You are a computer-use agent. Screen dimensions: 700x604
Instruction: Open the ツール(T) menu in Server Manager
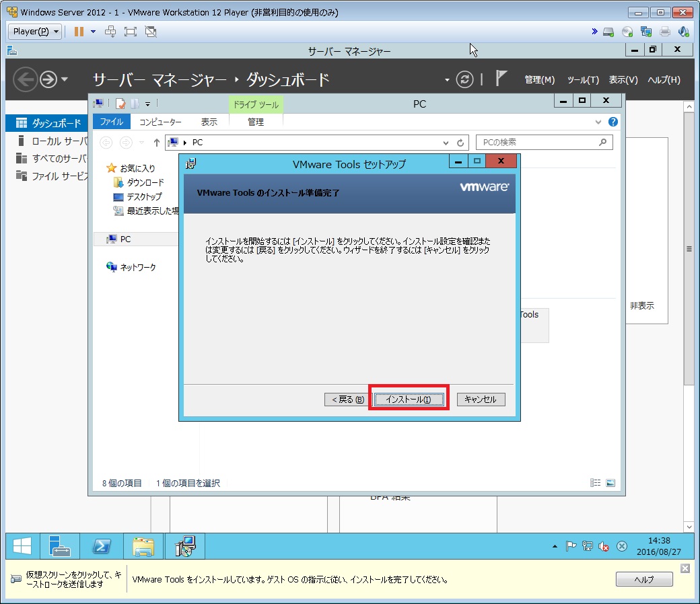click(583, 80)
